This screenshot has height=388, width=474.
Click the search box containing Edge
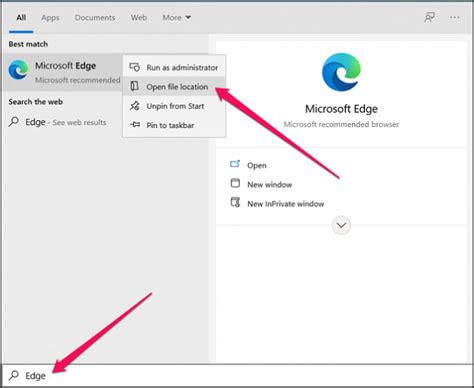click(237, 376)
